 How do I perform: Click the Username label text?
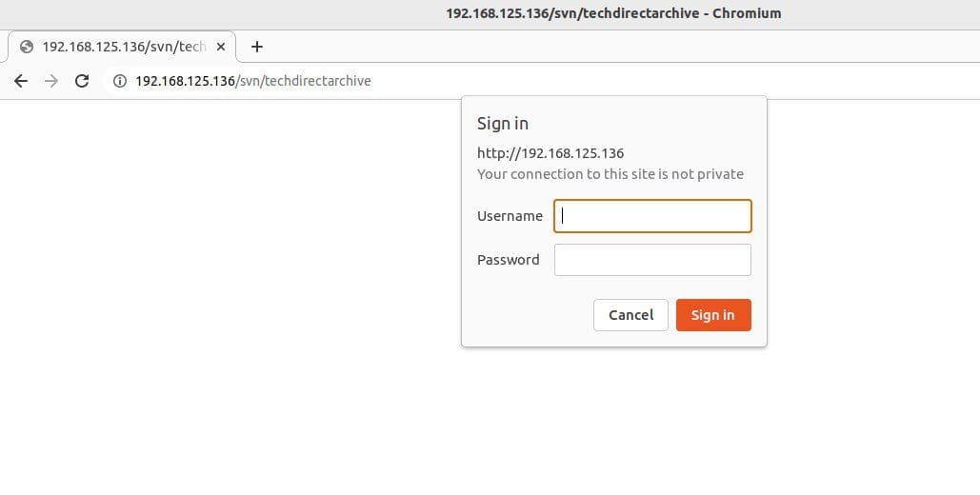[510, 216]
